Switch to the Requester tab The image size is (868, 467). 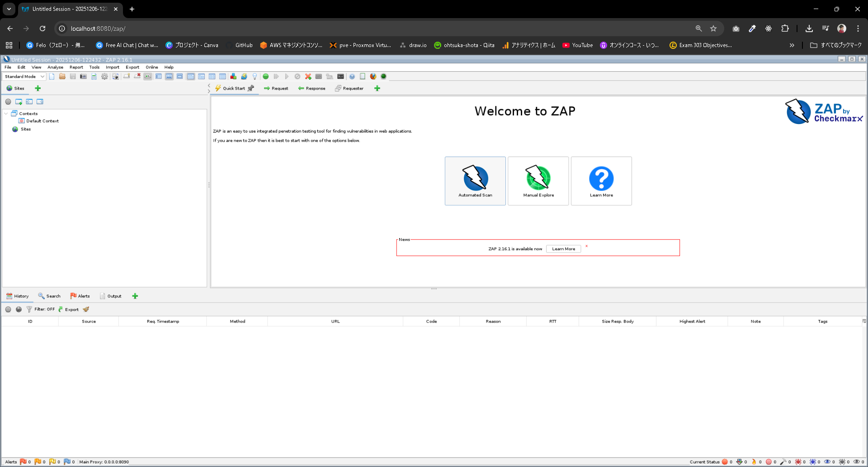(x=349, y=88)
